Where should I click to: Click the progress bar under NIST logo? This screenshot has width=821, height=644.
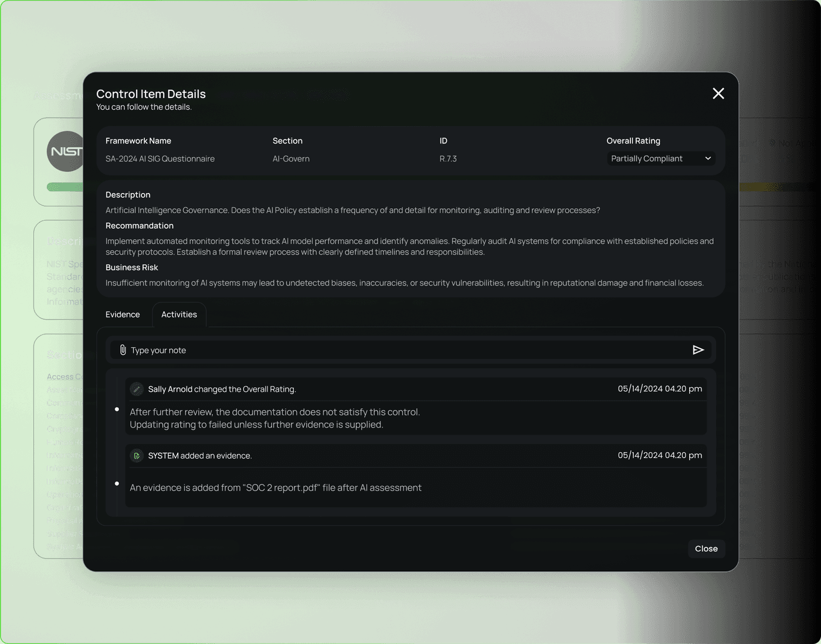65,187
